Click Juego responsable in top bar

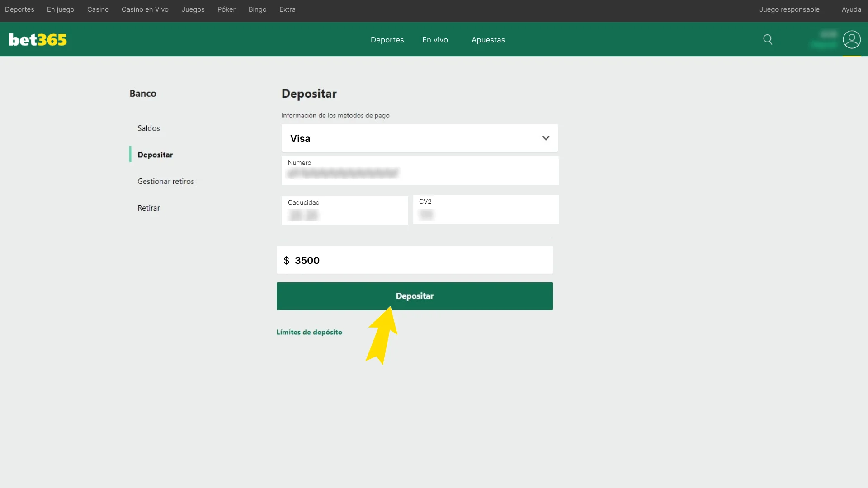789,9
